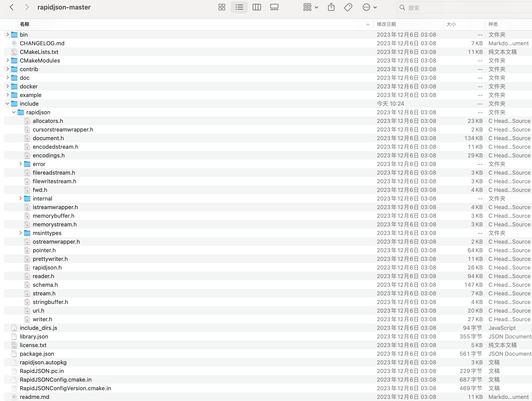The width and height of the screenshot is (532, 401).
Task: Click the Share icon
Action: [331, 7]
